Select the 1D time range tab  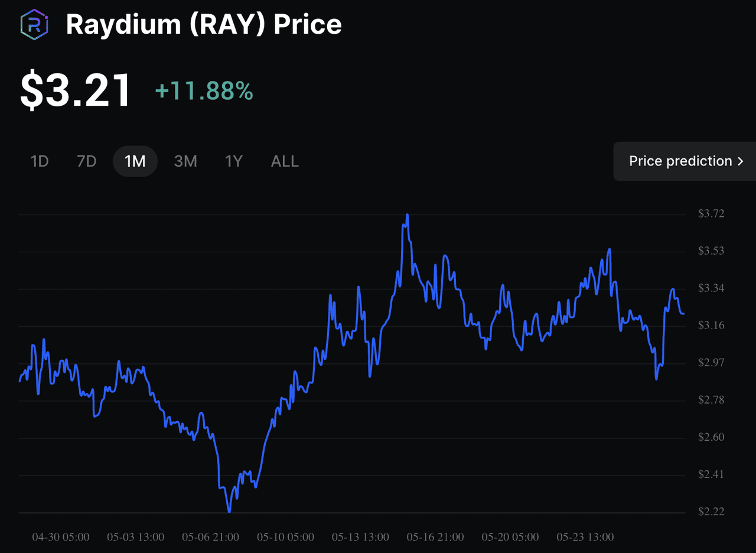39,161
